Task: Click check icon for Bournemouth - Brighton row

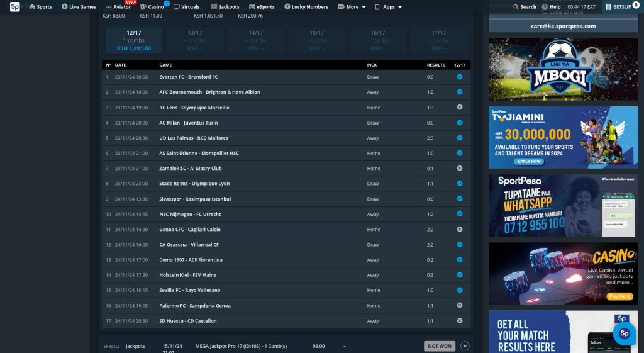Action: coord(460,92)
